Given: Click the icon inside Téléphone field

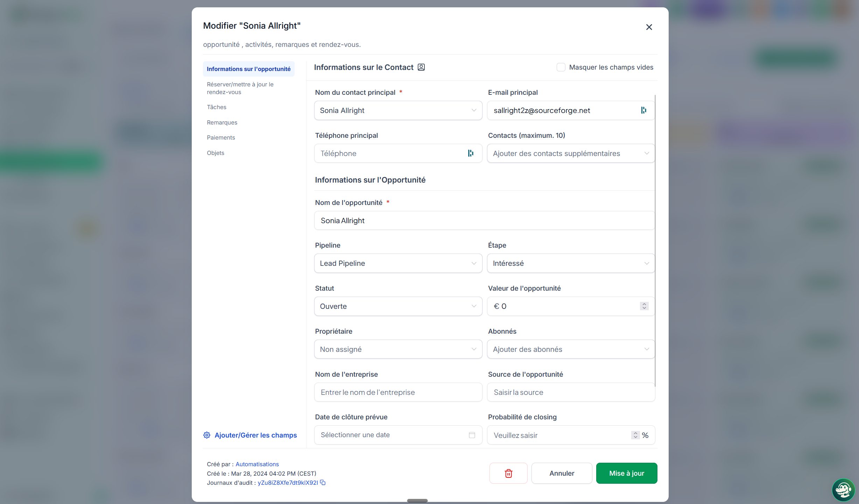Looking at the screenshot, I should [471, 153].
